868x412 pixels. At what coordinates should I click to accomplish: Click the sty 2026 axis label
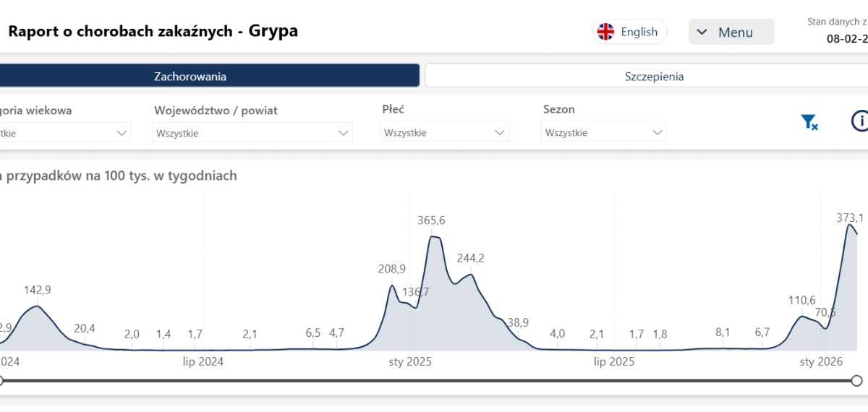coord(821,361)
